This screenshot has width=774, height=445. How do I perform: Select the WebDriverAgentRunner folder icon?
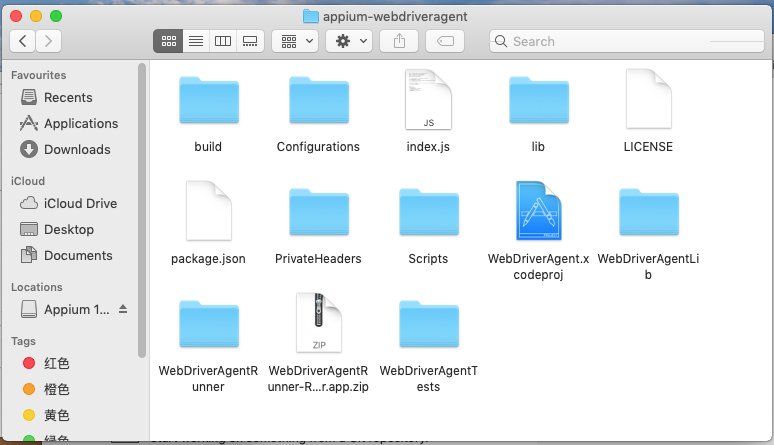[209, 324]
